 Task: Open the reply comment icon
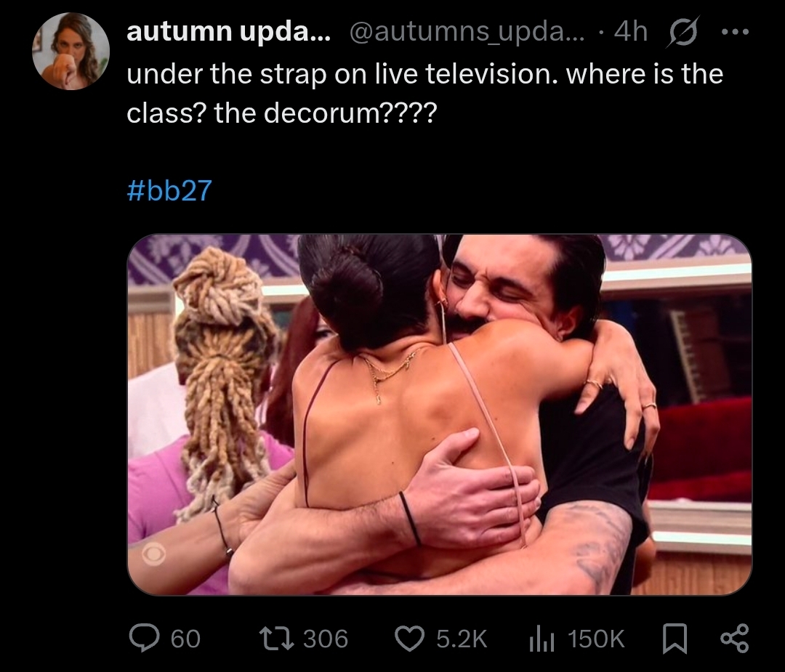click(144, 639)
